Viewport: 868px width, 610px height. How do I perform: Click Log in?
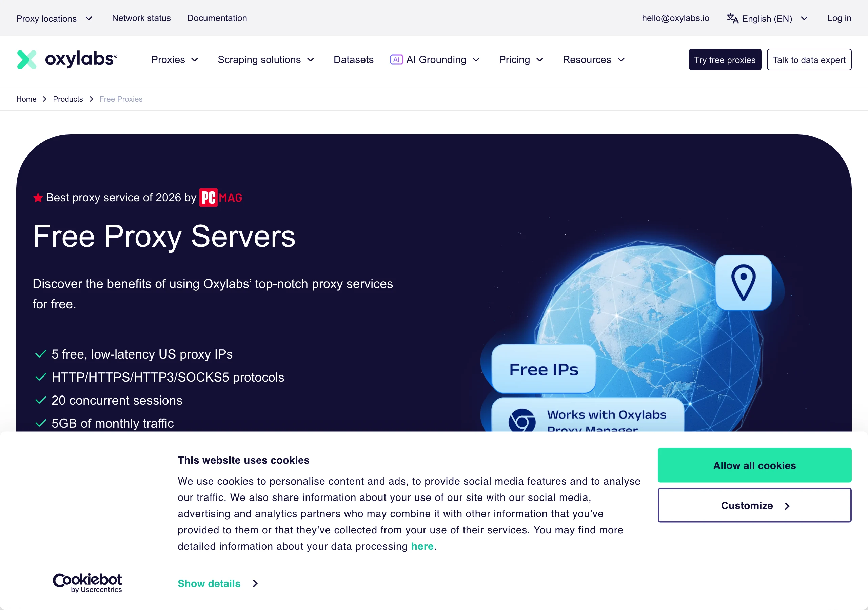[839, 18]
